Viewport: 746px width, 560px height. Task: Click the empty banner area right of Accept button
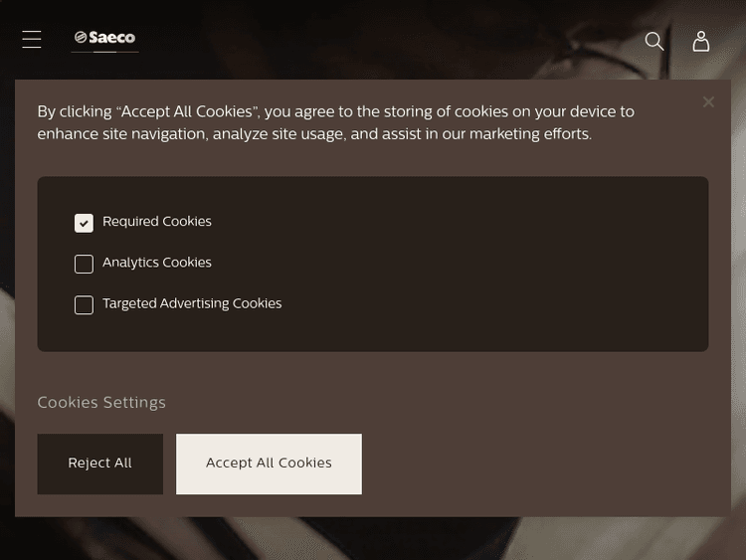point(547,465)
